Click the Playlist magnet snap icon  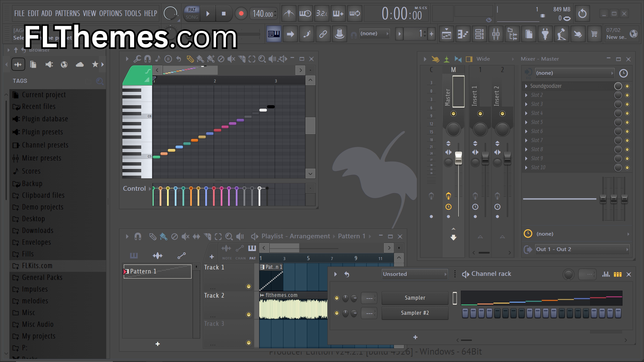click(138, 237)
